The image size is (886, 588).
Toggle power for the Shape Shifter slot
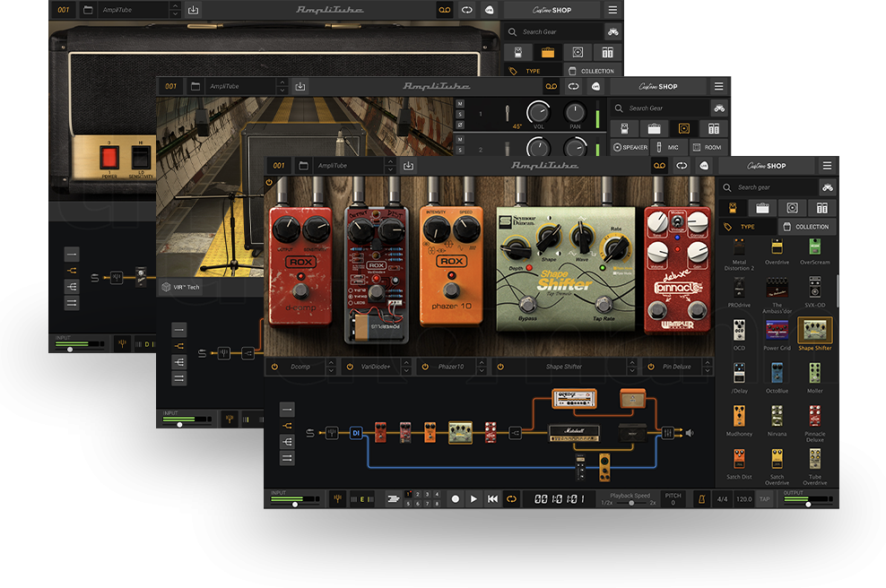coord(500,367)
